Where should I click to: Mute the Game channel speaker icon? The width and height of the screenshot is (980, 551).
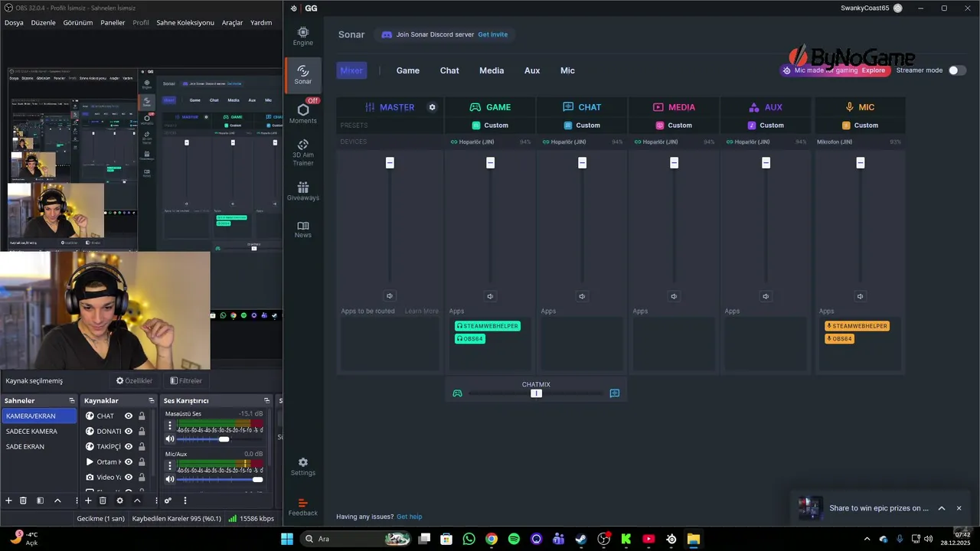(x=491, y=296)
